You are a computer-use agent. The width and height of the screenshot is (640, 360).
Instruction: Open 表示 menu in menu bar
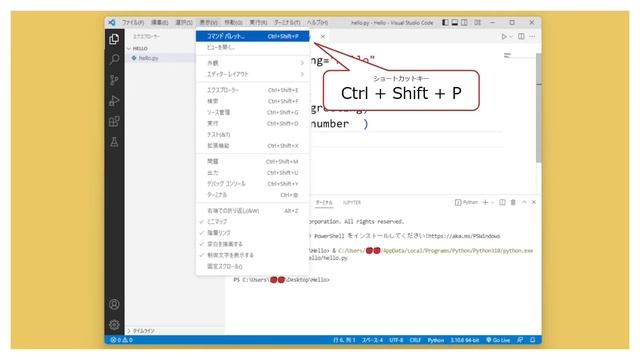pyautogui.click(x=209, y=22)
